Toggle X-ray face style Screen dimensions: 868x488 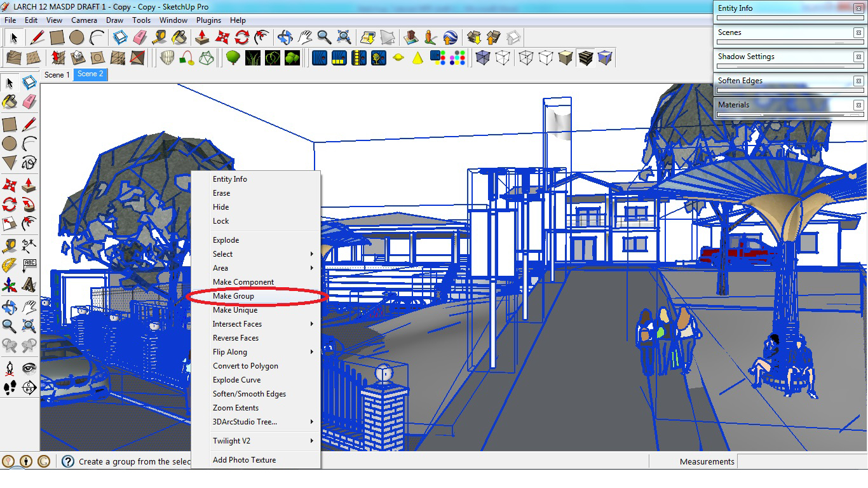coord(483,57)
